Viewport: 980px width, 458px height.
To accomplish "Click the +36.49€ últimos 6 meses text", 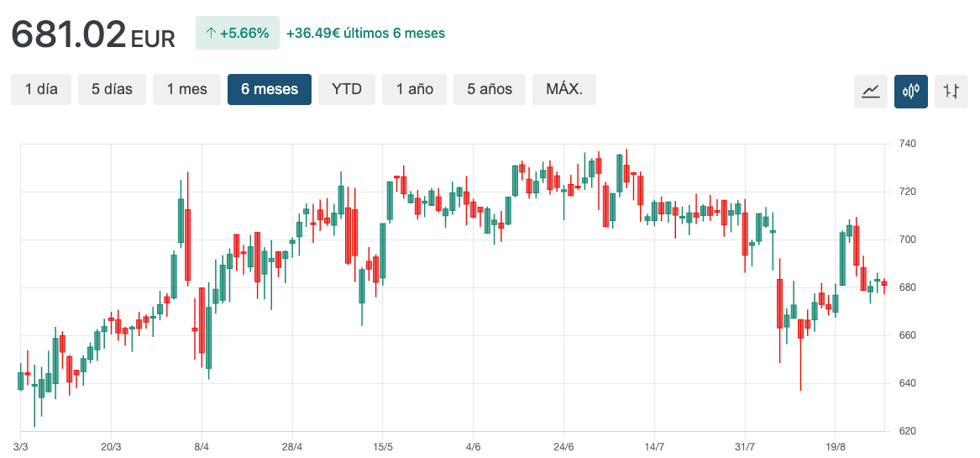I will [x=365, y=34].
